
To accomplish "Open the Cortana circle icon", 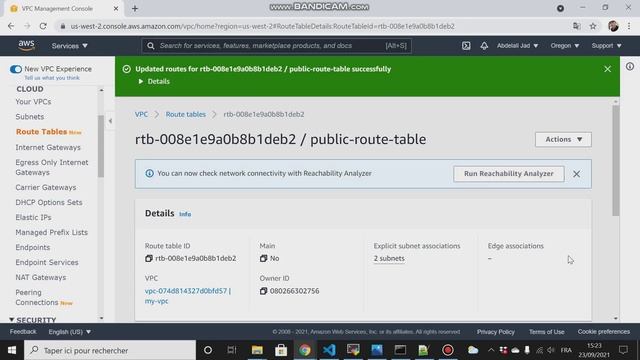I will point(208,350).
